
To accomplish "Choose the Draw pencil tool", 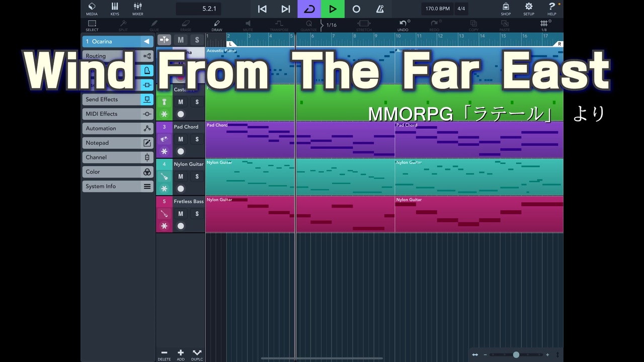I will point(217,26).
